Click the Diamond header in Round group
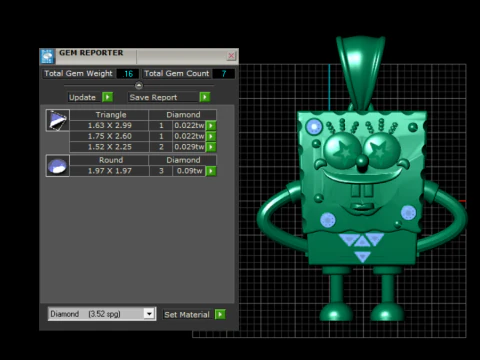 pyautogui.click(x=183, y=160)
